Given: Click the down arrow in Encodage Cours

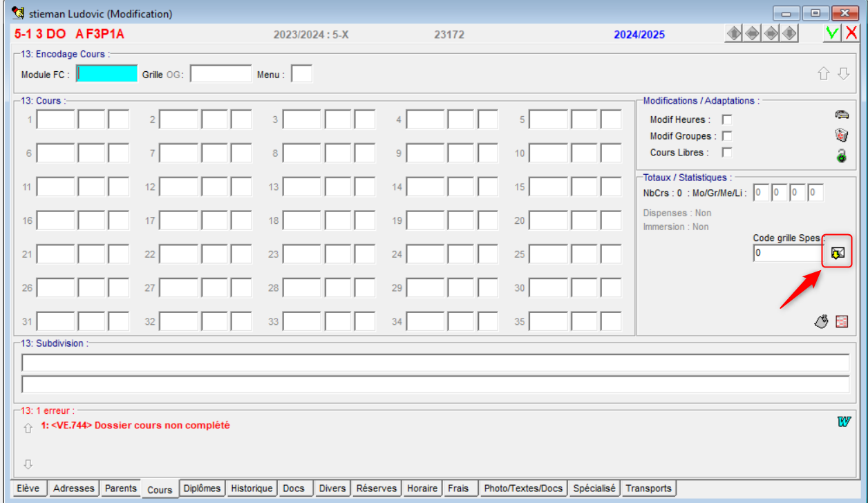Looking at the screenshot, I should (x=843, y=74).
